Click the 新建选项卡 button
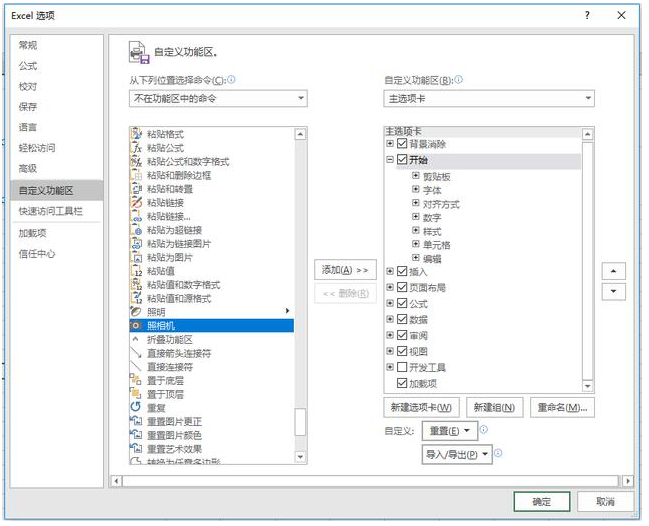The image size is (649, 526). pos(421,408)
